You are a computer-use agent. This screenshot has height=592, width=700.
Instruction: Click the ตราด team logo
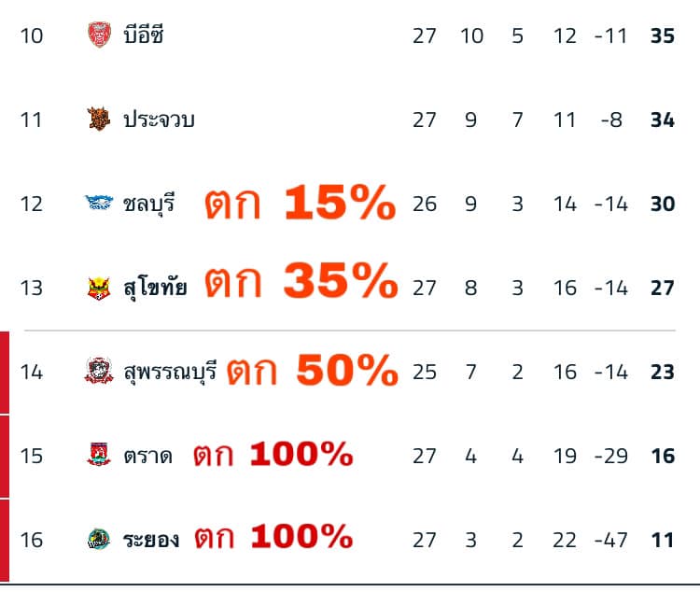[x=98, y=456]
